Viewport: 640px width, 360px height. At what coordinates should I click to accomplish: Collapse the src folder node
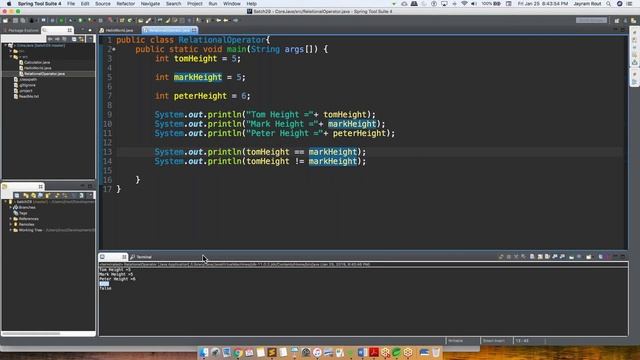pyautogui.click(x=11, y=57)
